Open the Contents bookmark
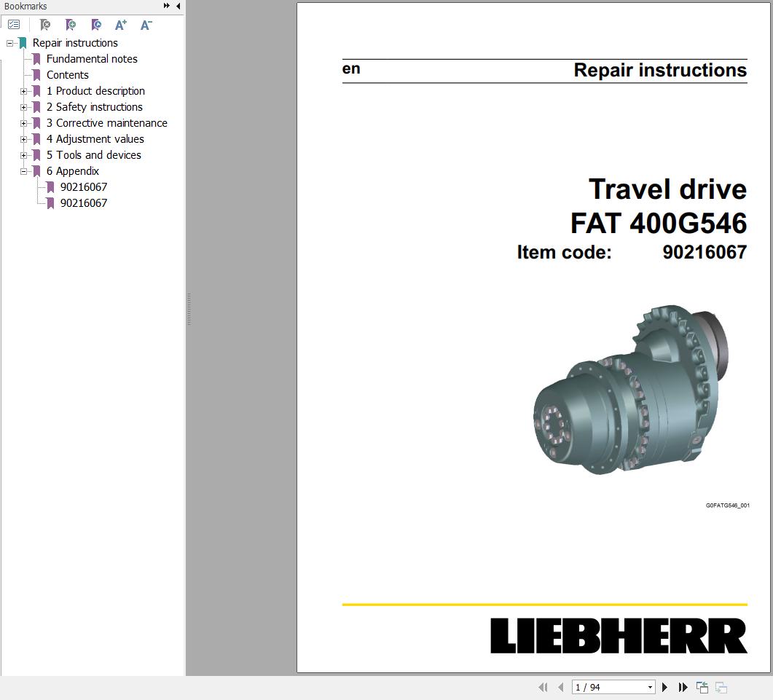 click(x=68, y=75)
